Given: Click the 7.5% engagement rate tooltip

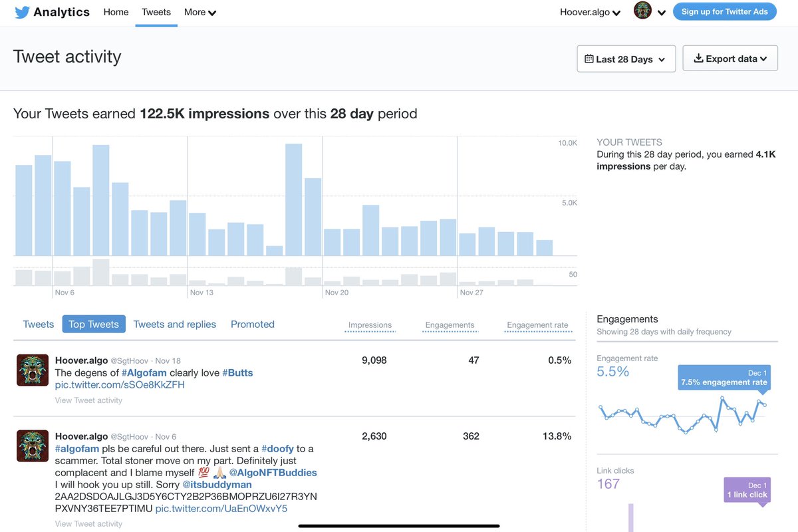Looking at the screenshot, I should pos(724,377).
